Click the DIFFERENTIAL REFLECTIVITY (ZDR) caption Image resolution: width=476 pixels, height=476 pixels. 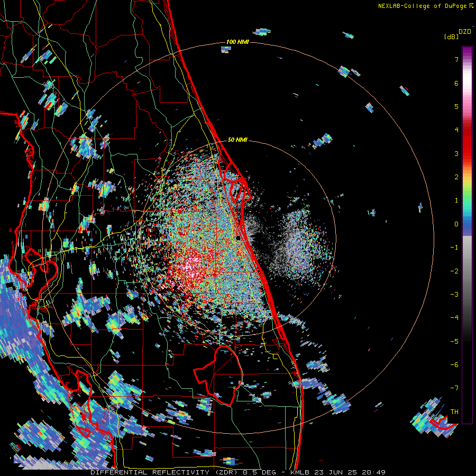click(165, 472)
